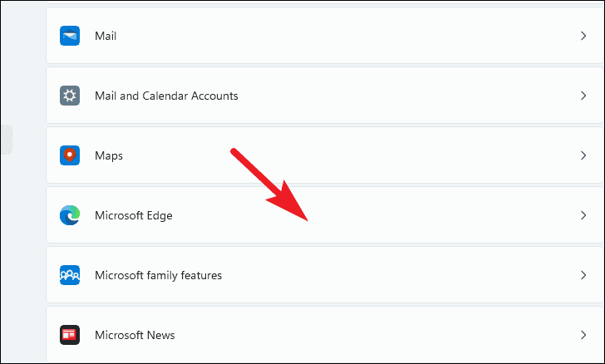
Task: Click the Microsoft News red icon
Action: pyautogui.click(x=70, y=335)
